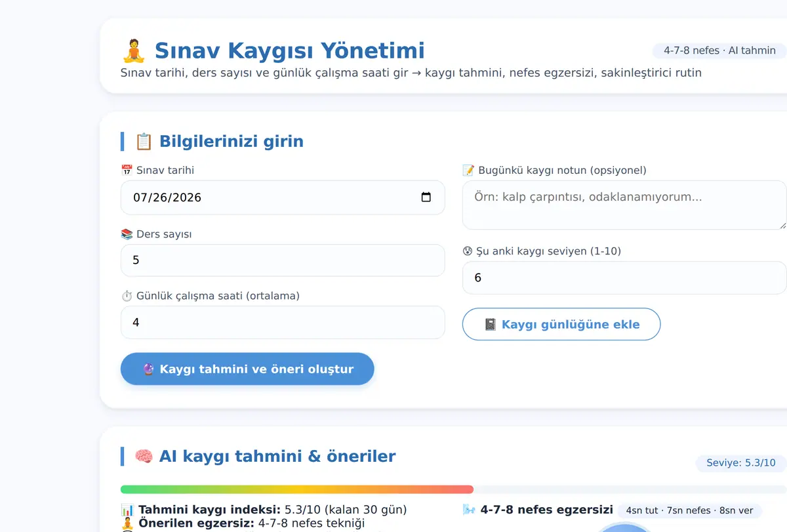Click the books emoji next to Ders sayısı
Image resolution: width=787 pixels, height=532 pixels.
(127, 234)
